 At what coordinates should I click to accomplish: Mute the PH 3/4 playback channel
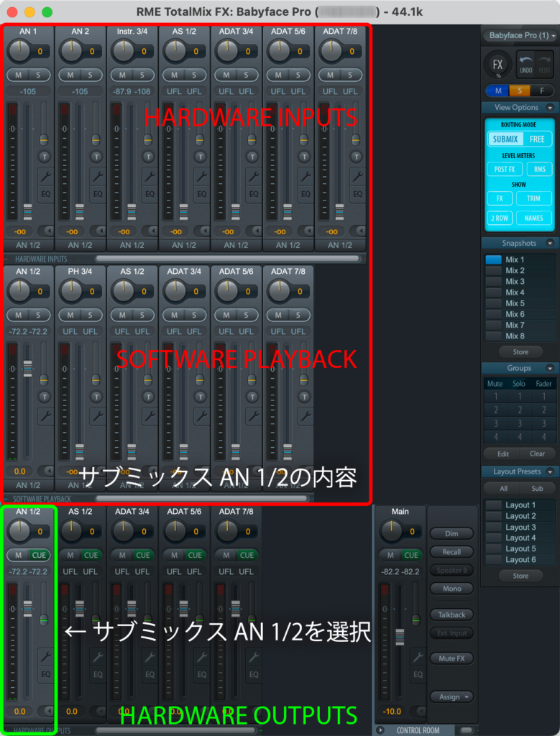point(70,315)
